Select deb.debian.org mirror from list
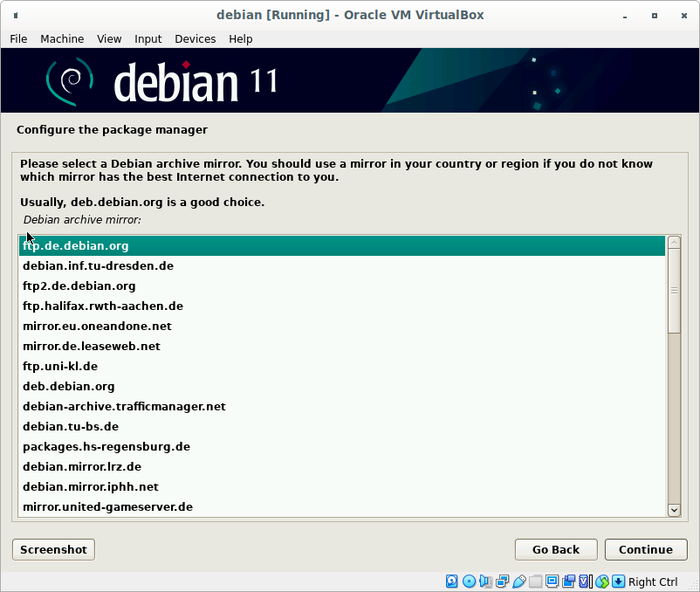This screenshot has width=700, height=592. coord(69,386)
